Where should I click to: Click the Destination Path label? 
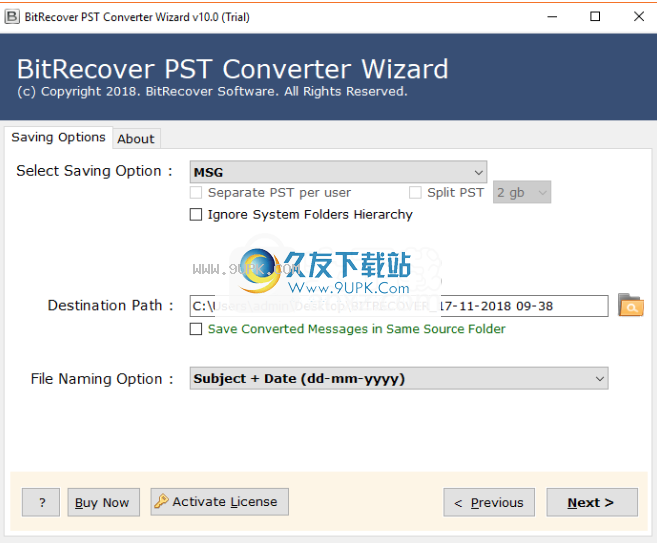110,305
